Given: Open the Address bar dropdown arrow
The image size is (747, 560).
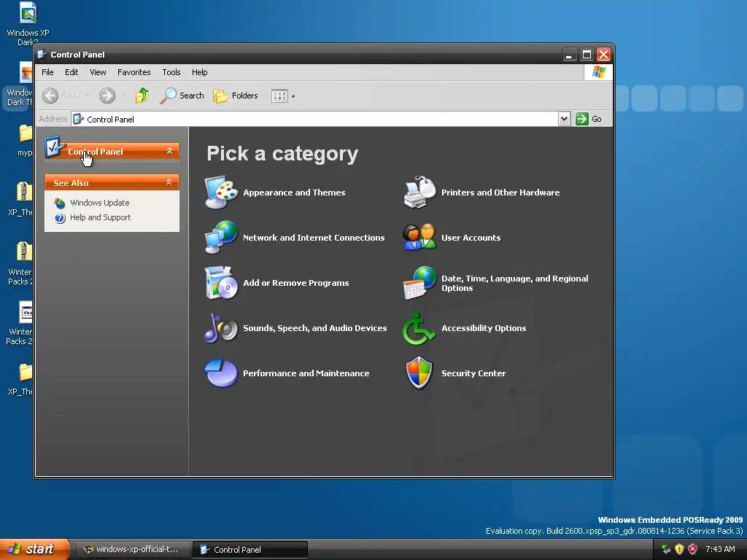Looking at the screenshot, I should pos(564,119).
